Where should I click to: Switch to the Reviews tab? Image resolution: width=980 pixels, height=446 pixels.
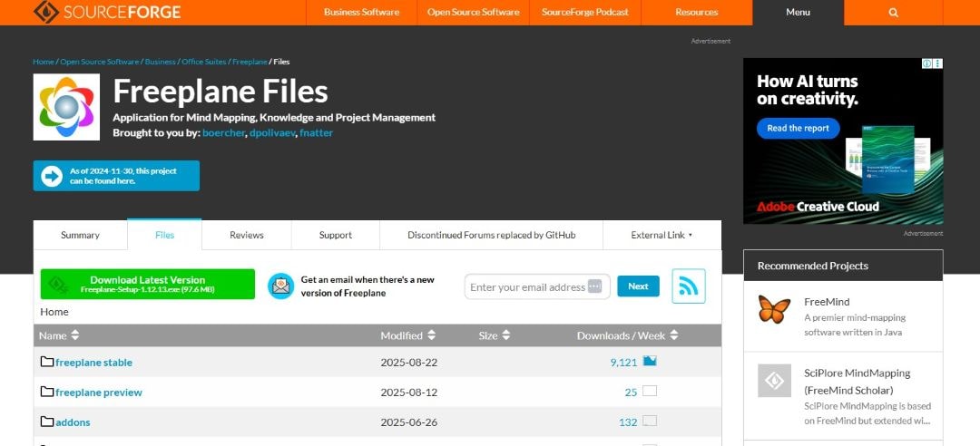pyautogui.click(x=246, y=235)
